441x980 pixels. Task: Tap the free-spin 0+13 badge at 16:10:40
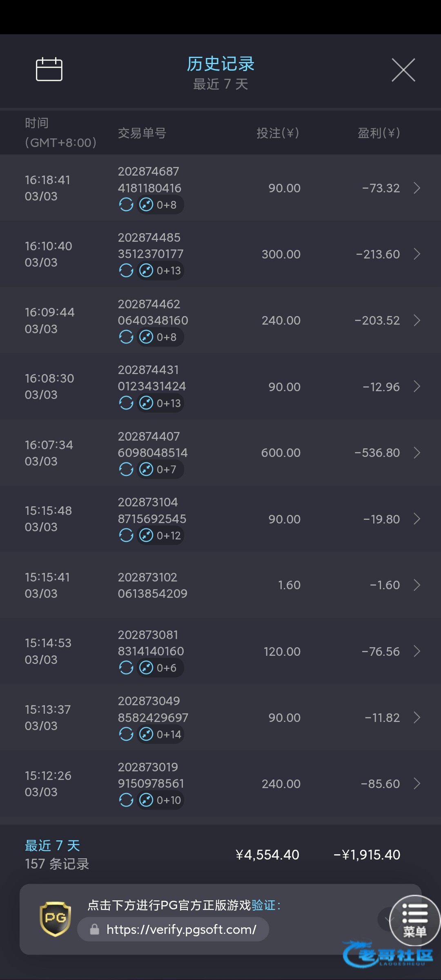pyautogui.click(x=161, y=271)
